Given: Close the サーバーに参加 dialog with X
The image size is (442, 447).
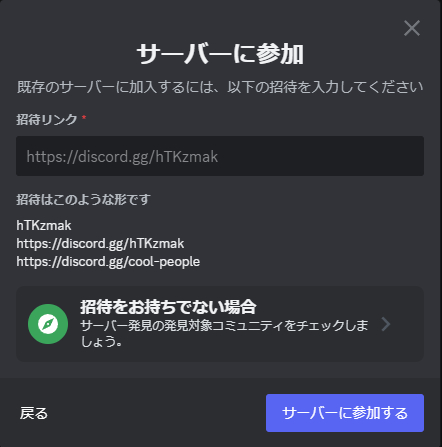Looking at the screenshot, I should coord(412,28).
